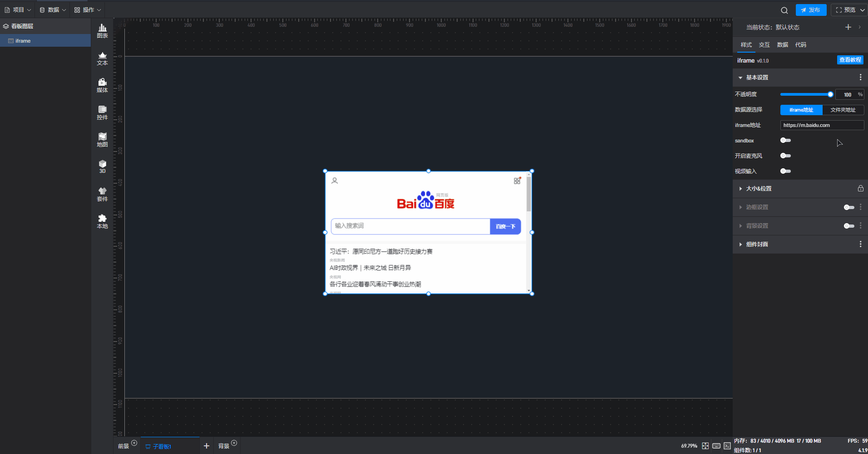Open the three-dot menu for 基本设置
The height and width of the screenshot is (454, 868).
[860, 78]
